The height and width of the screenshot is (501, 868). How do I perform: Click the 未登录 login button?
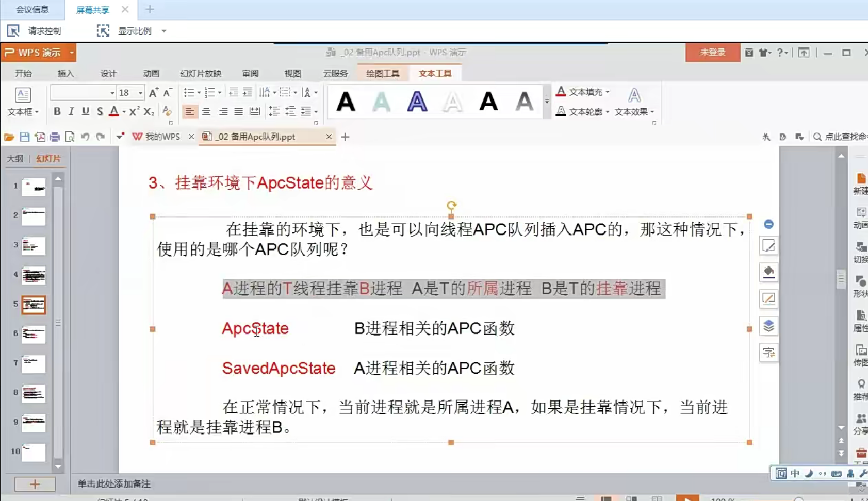click(712, 53)
